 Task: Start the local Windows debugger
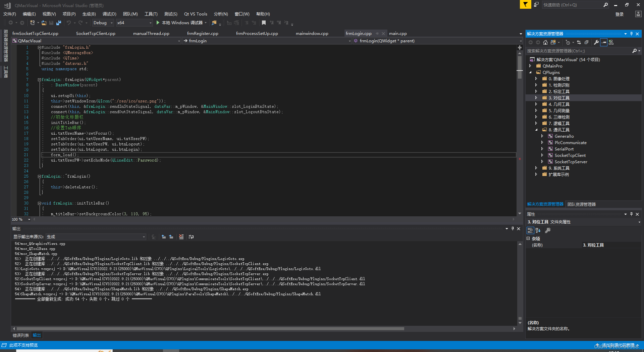tap(181, 23)
